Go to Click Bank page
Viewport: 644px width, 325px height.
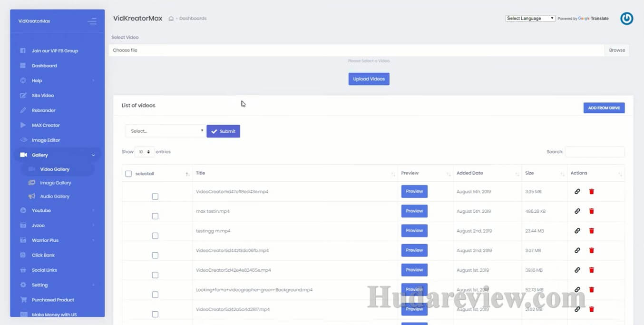(43, 255)
